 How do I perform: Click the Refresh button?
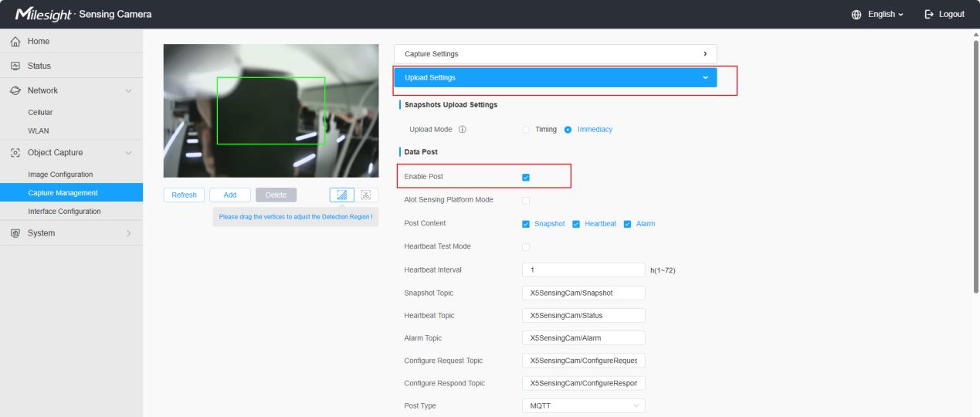pos(184,195)
